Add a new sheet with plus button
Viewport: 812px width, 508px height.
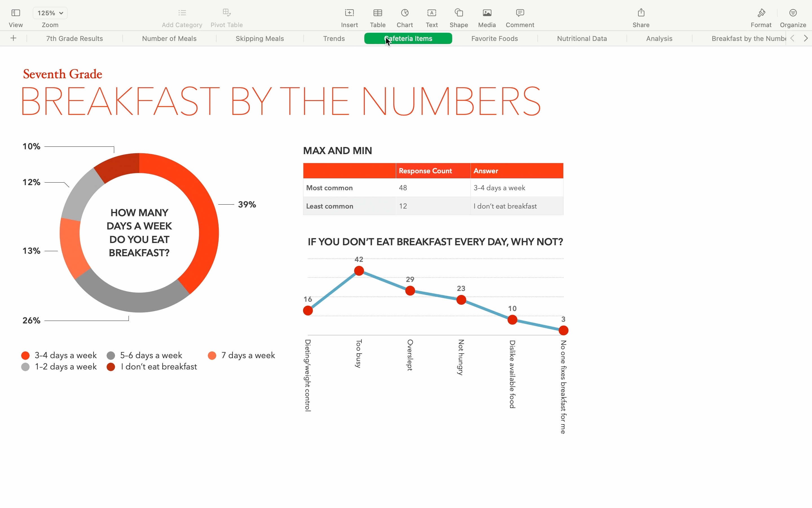click(14, 38)
